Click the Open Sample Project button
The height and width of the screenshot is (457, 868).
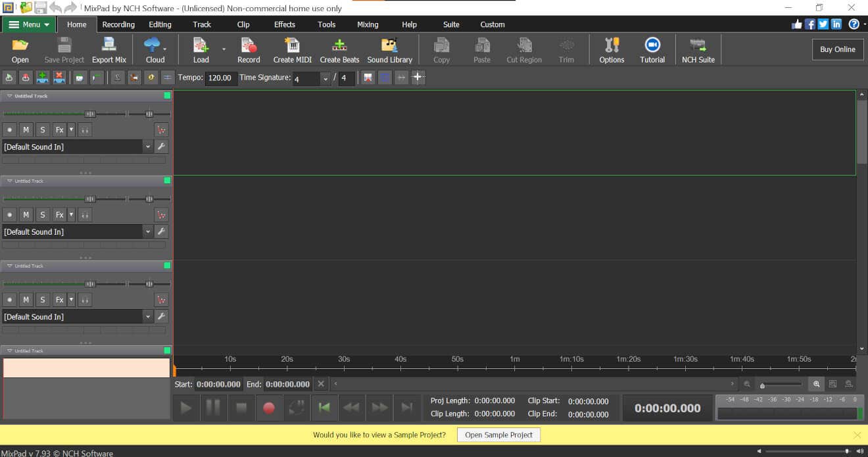tap(498, 435)
